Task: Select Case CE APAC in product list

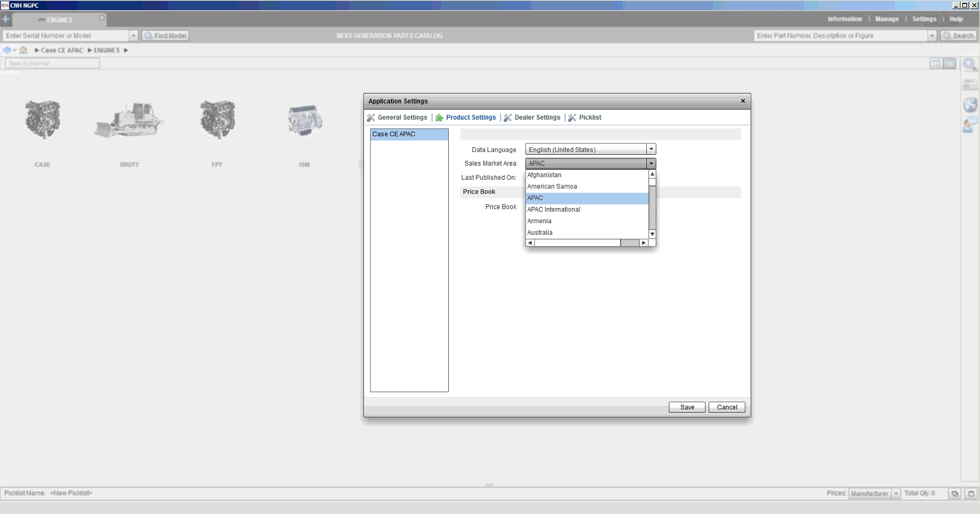Action: tap(409, 134)
